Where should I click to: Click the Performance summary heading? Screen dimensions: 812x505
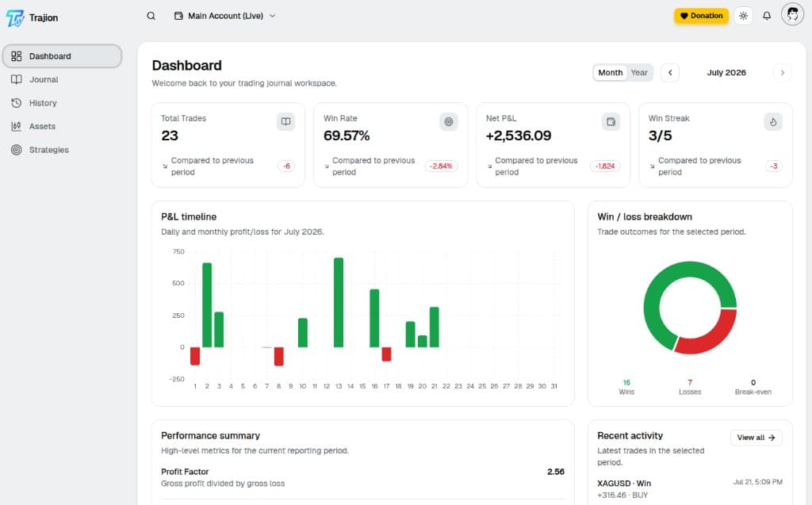(210, 435)
